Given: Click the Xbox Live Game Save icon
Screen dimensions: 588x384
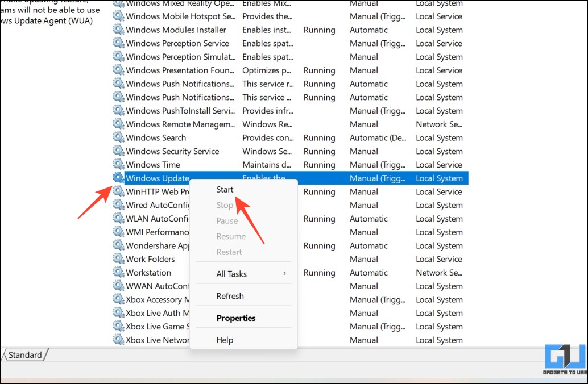Looking at the screenshot, I should [118, 326].
